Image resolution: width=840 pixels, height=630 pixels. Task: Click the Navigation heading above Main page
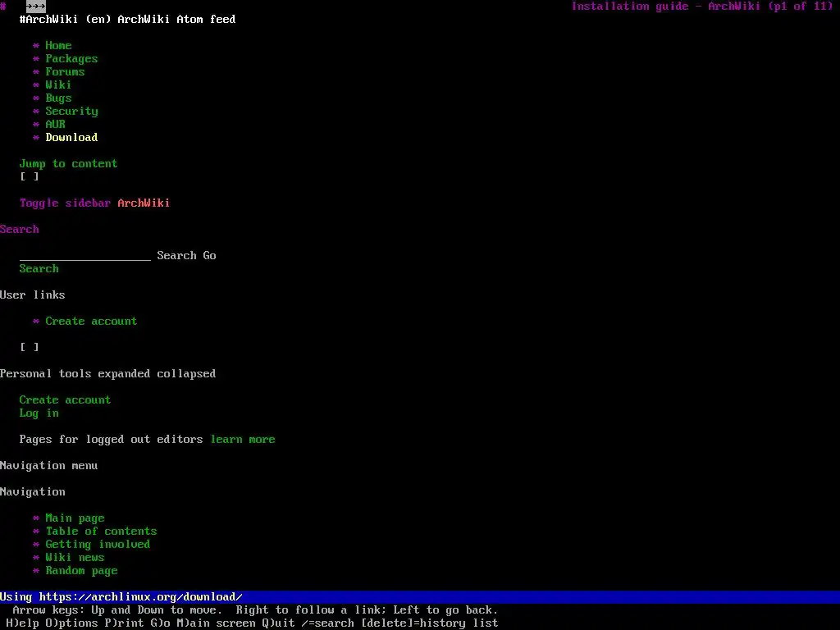click(33, 492)
